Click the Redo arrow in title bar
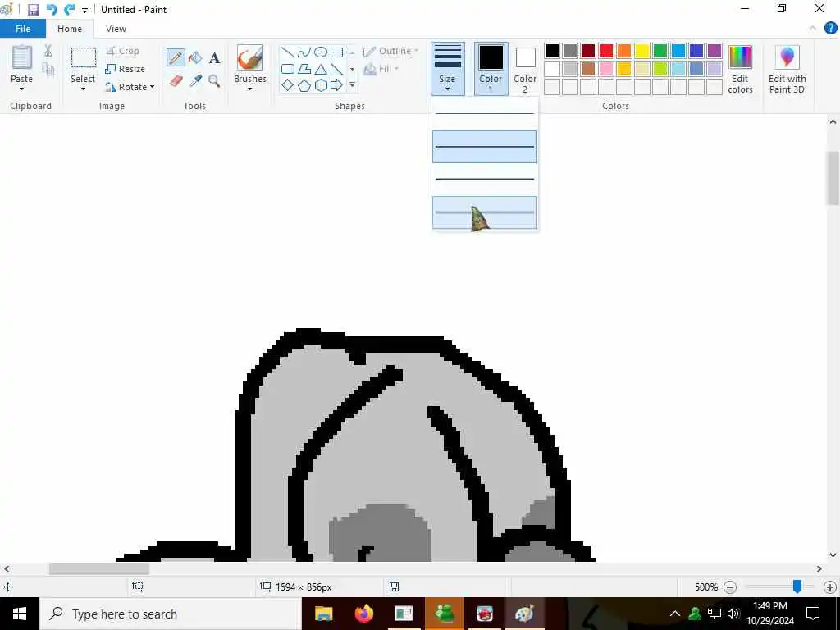 [x=69, y=9]
